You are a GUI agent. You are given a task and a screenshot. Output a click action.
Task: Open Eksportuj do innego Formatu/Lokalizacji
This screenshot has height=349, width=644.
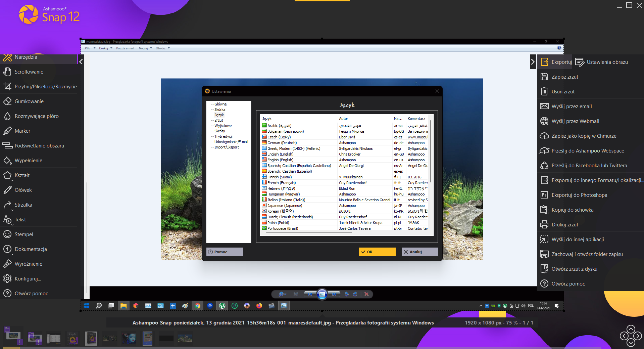(x=591, y=180)
